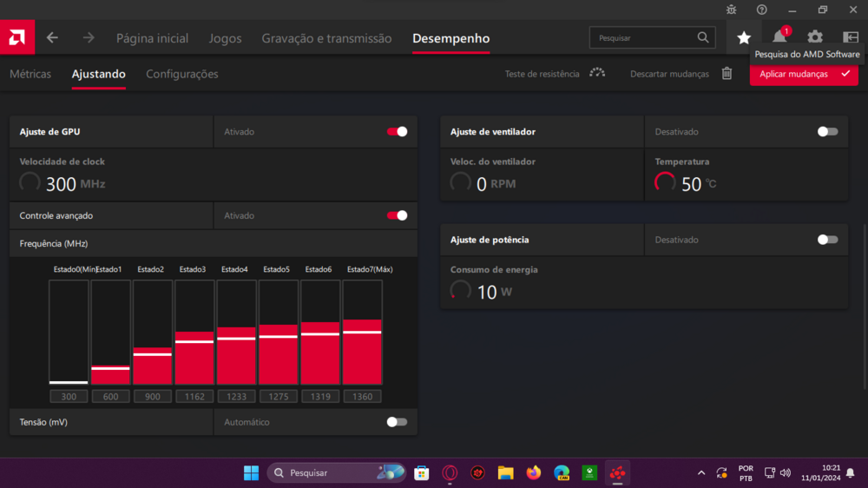Viewport: 868px width, 488px height.
Task: Open settings via the gear icon
Action: [x=814, y=37]
